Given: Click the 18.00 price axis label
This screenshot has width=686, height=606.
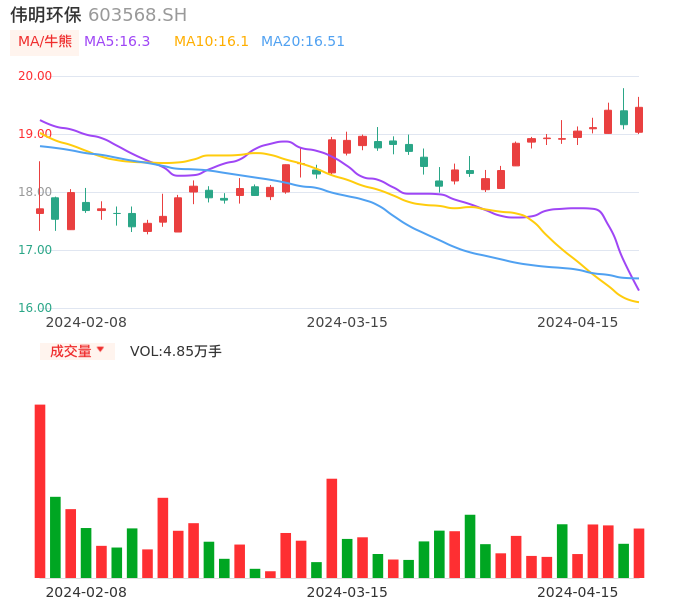Looking at the screenshot, I should 35,192.
